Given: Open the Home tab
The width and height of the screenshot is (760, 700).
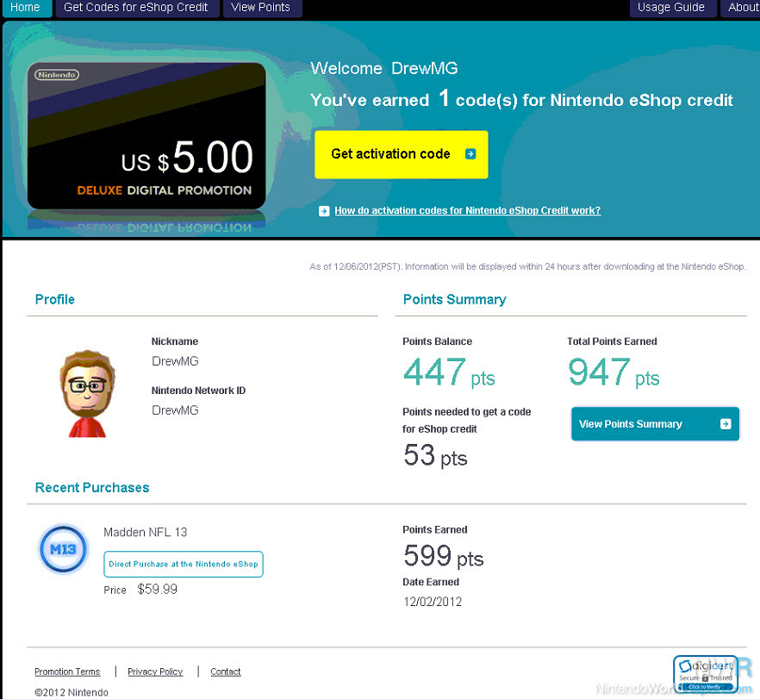Looking at the screenshot, I should (x=27, y=9).
